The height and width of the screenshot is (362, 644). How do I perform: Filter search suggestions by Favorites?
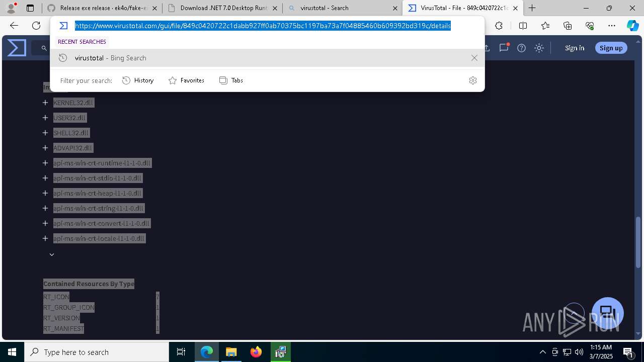[x=186, y=80]
